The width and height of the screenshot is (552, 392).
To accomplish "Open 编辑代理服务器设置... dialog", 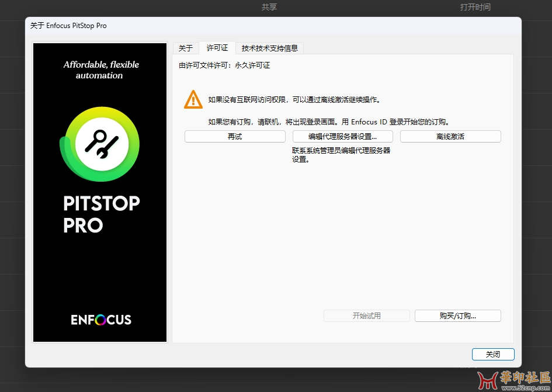I will (342, 137).
